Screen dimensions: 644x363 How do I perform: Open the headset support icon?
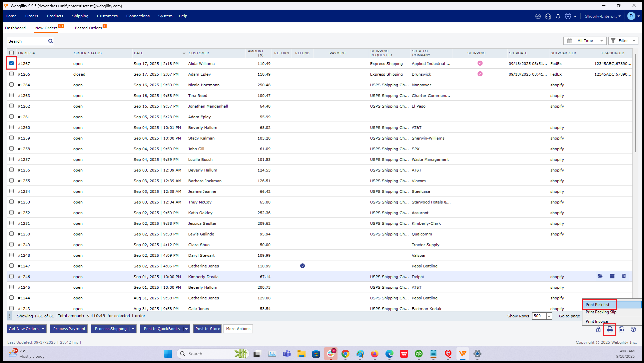[548, 16]
